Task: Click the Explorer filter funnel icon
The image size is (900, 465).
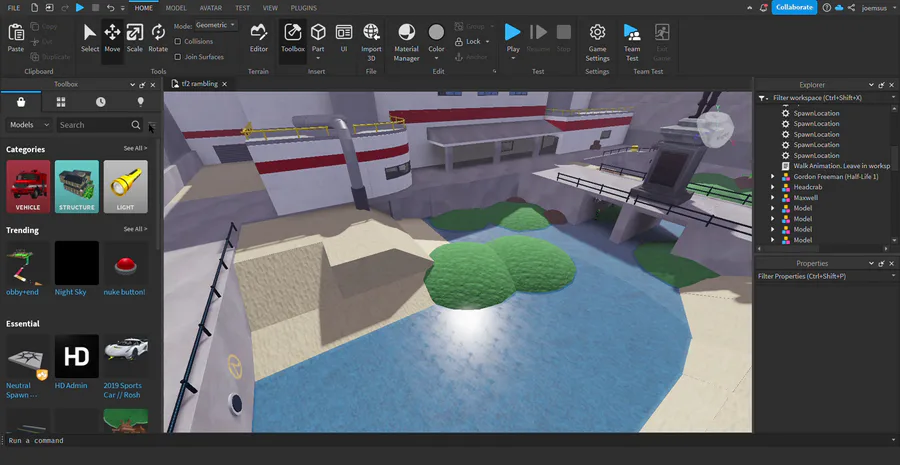Action: [762, 98]
